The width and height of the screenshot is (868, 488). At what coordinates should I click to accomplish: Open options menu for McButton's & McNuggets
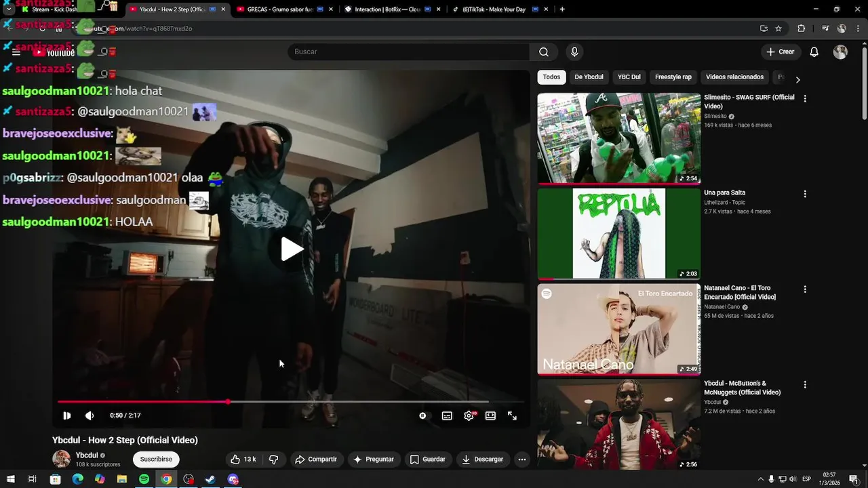805,384
